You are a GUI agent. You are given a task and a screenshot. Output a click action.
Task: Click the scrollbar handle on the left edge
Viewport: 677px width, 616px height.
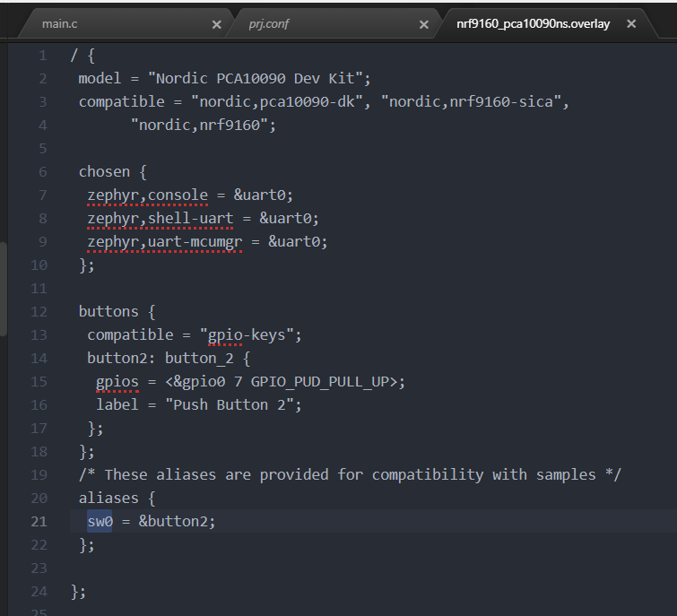[3, 287]
